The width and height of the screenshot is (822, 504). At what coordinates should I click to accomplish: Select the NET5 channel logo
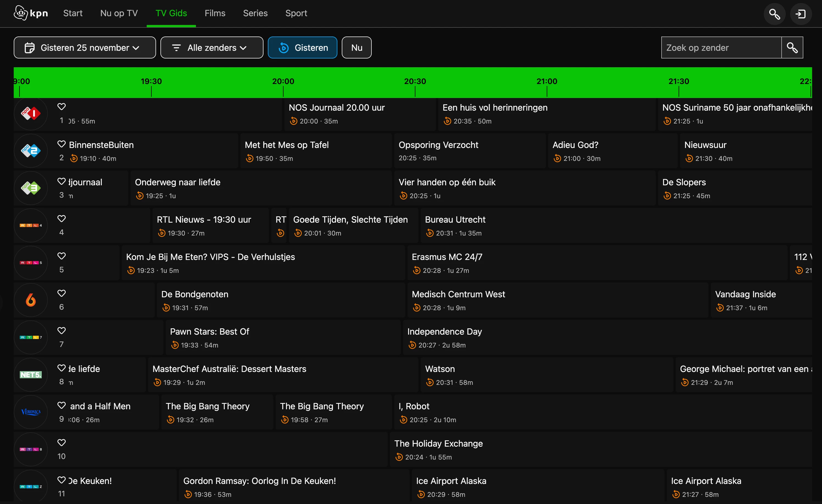tap(31, 375)
